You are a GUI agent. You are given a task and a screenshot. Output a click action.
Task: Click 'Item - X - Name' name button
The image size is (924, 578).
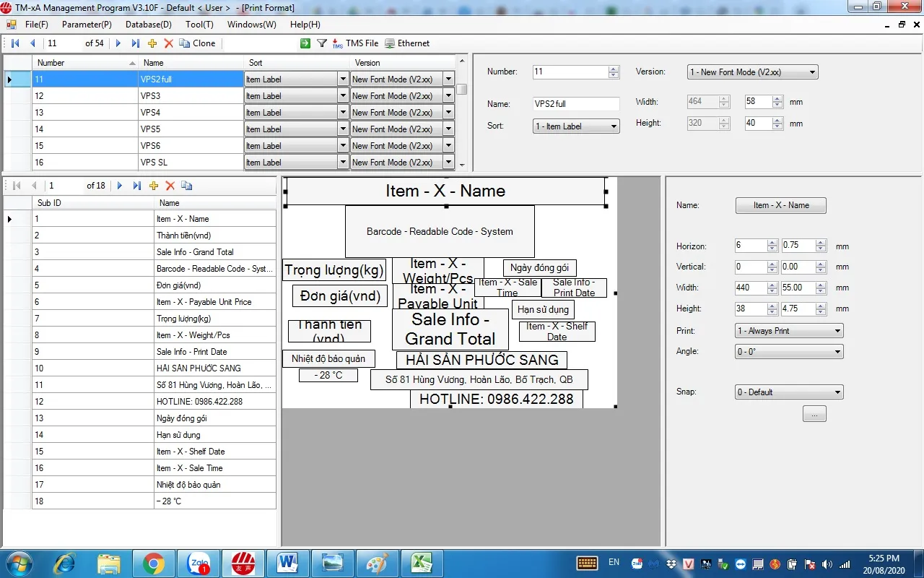pyautogui.click(x=780, y=206)
